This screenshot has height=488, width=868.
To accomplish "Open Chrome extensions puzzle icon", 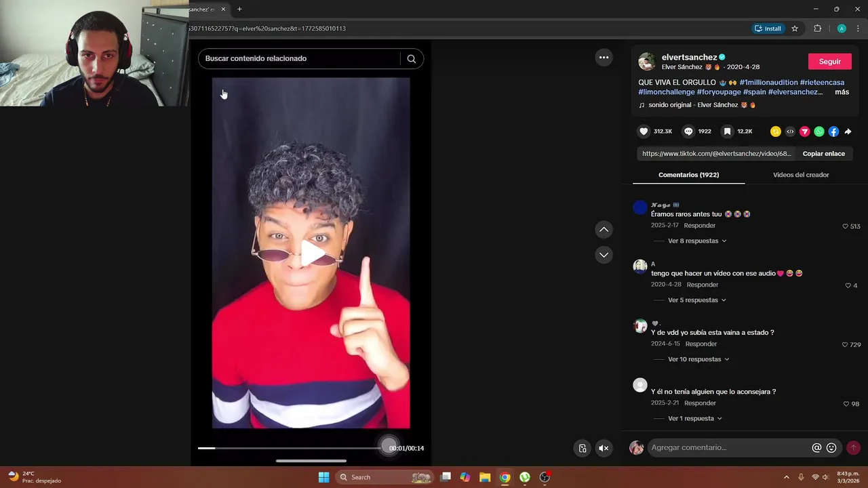I will (817, 28).
